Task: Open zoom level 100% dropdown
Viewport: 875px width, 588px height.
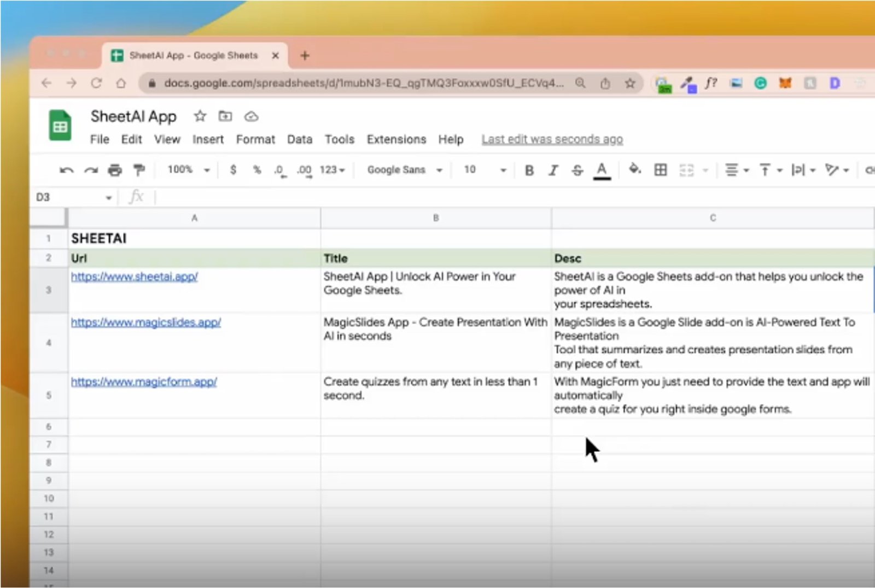Action: (x=189, y=170)
